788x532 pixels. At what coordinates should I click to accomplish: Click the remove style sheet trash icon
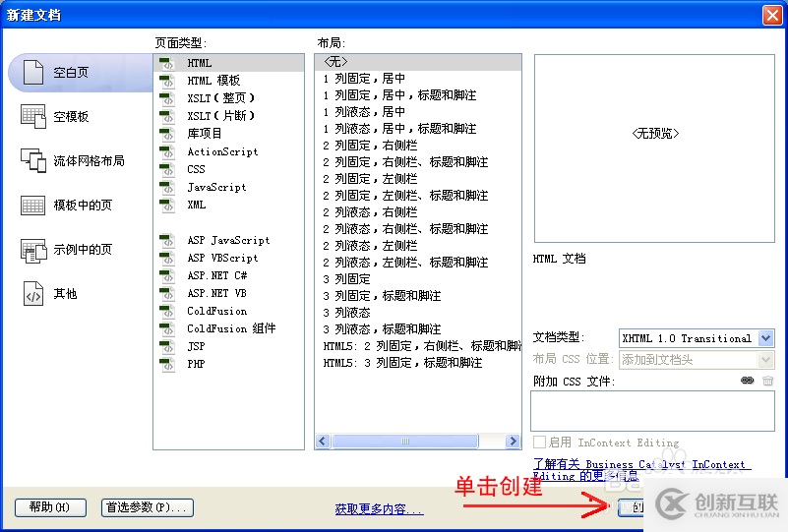pos(767,381)
